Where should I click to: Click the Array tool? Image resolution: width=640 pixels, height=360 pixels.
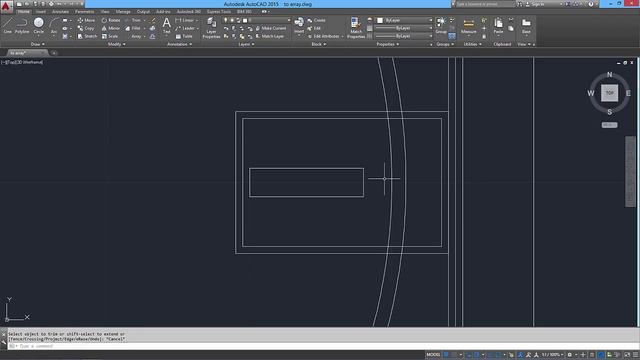pos(133,36)
